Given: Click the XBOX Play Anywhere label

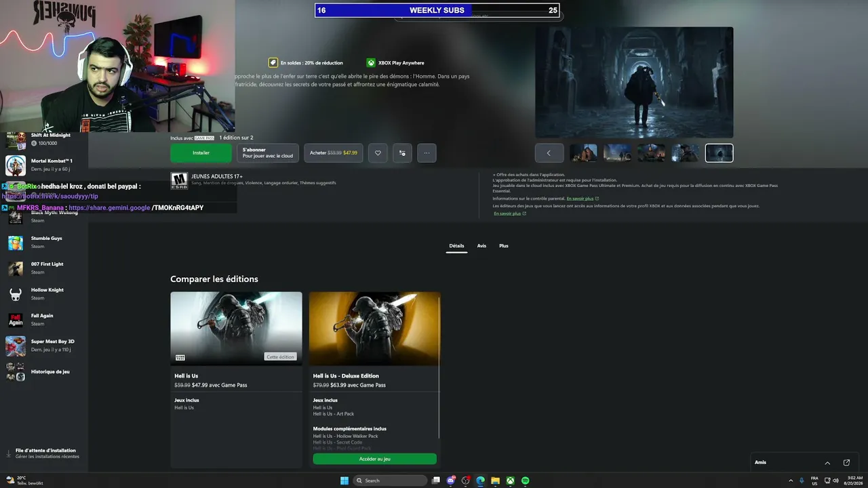Looking at the screenshot, I should [x=401, y=63].
